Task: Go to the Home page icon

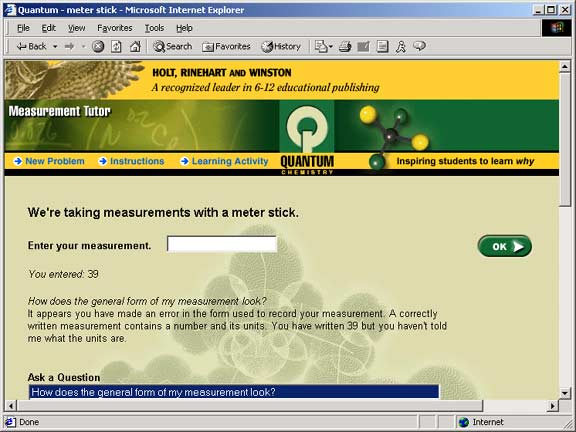Action: point(135,47)
